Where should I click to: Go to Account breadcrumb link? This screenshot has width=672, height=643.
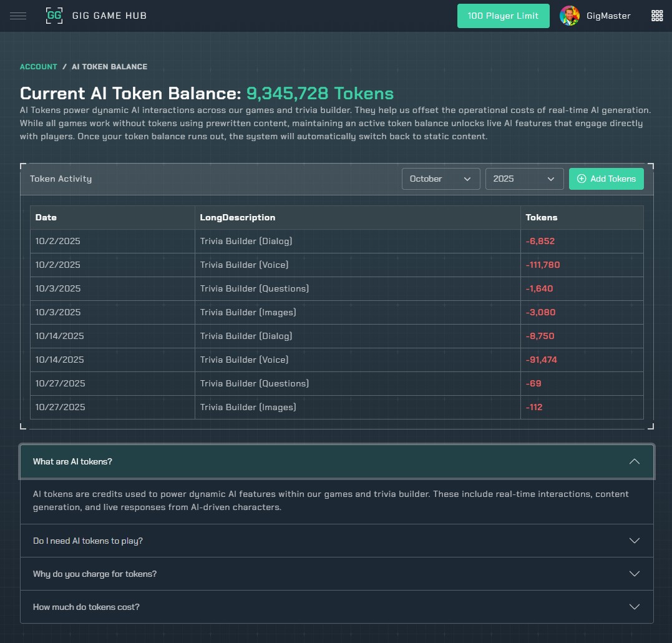coord(38,67)
